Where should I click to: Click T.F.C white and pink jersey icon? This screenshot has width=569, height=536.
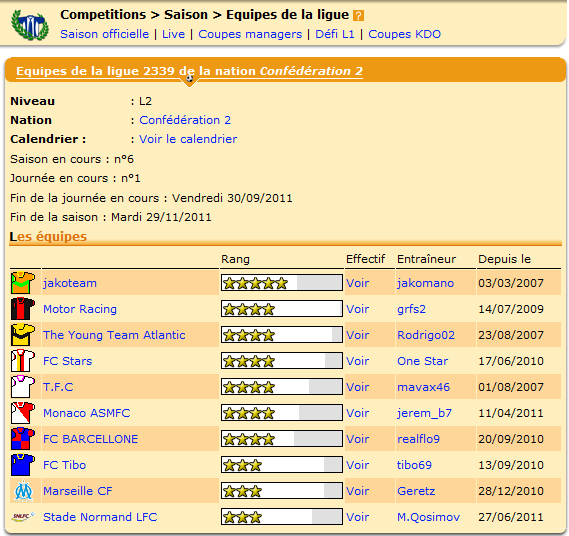(22, 387)
